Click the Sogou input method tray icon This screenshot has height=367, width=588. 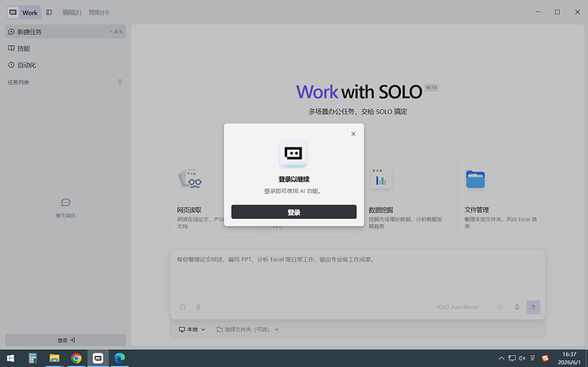click(x=545, y=358)
